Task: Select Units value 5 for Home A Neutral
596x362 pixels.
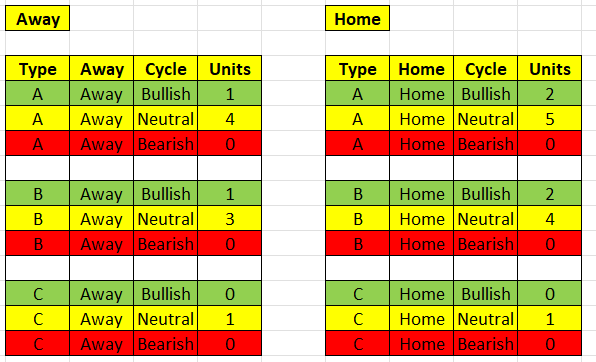Action: pyautogui.click(x=550, y=119)
